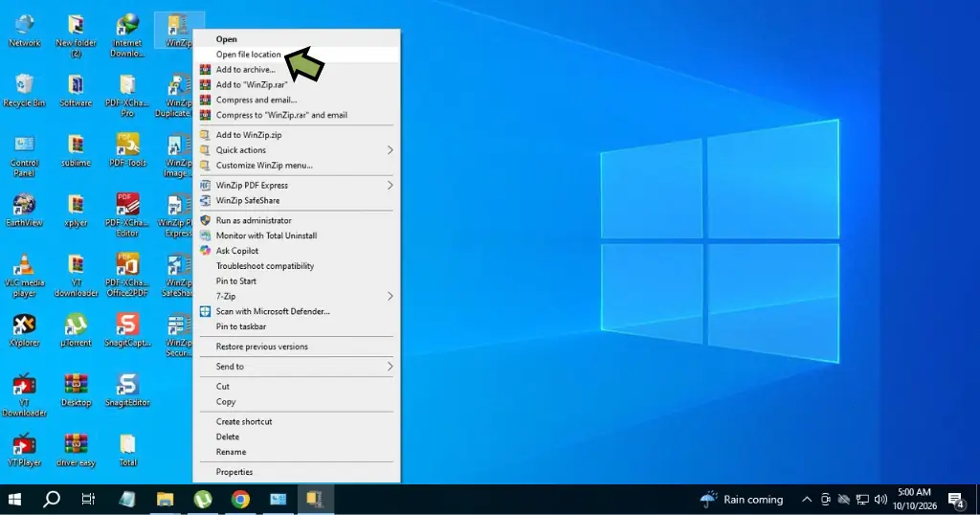Image resolution: width=980 pixels, height=515 pixels.
Task: Select the PDF-XChange Editor shortcut
Action: click(x=127, y=215)
